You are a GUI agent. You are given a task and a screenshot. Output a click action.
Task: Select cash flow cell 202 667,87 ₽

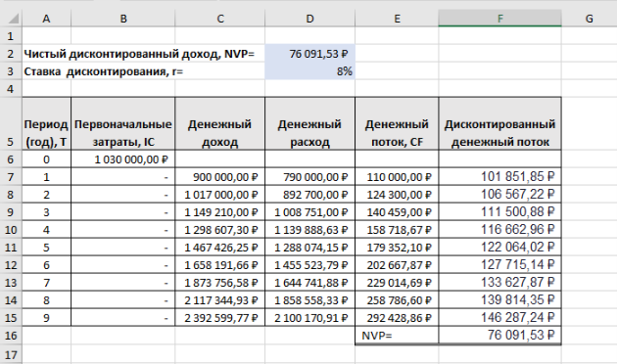click(x=397, y=265)
